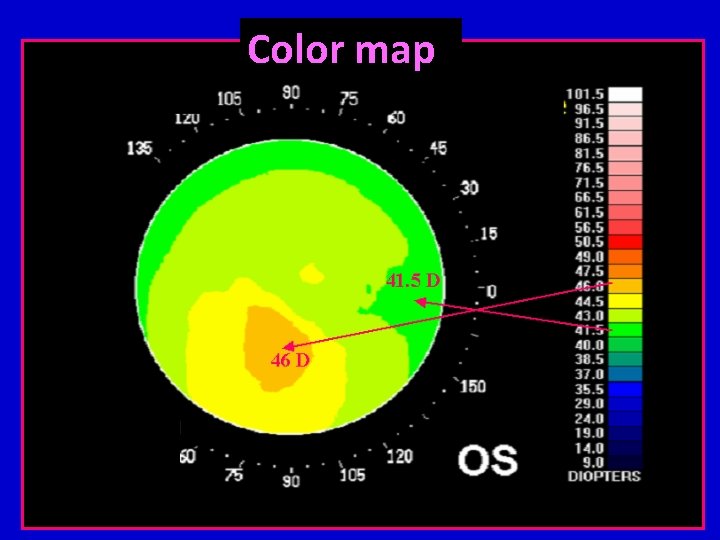Viewport: 720px width, 540px height.
Task: Click the '120' label below the map
Action: point(399,456)
